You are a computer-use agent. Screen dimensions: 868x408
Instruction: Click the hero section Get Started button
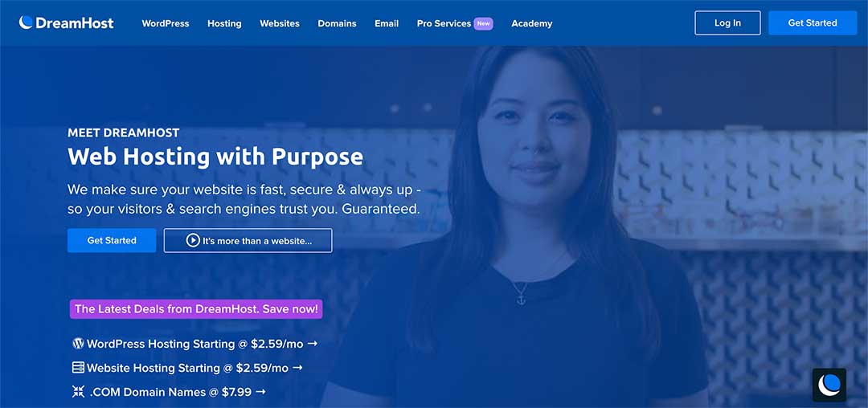coord(112,240)
